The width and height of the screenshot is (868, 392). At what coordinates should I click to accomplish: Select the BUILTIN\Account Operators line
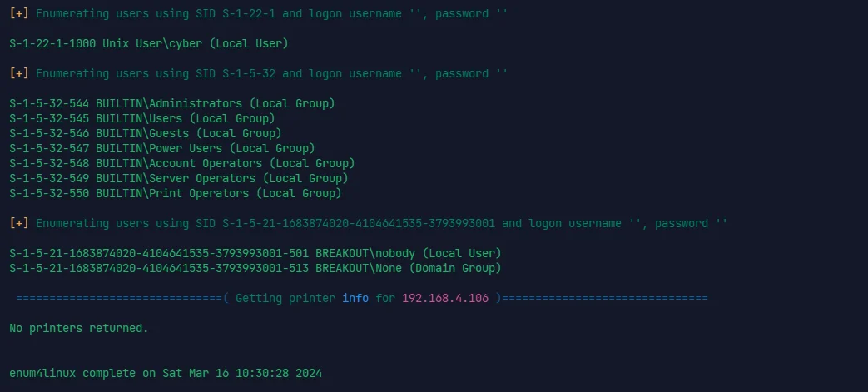[x=182, y=163]
